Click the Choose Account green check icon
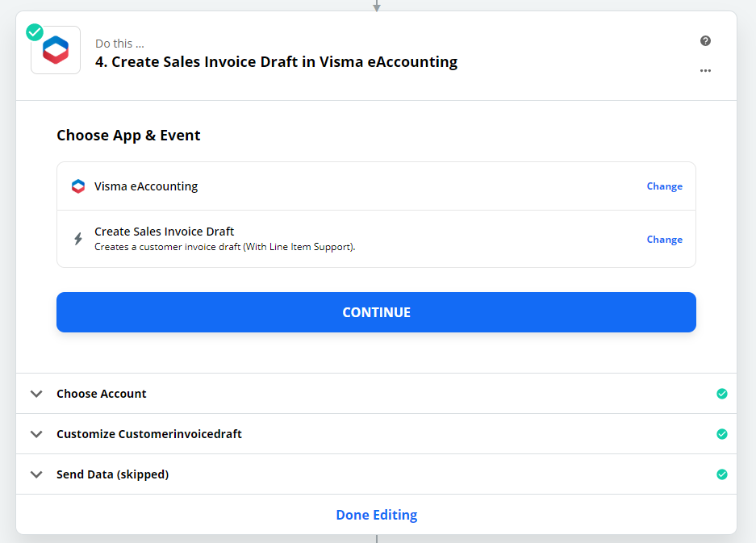The height and width of the screenshot is (543, 756). pyautogui.click(x=722, y=394)
